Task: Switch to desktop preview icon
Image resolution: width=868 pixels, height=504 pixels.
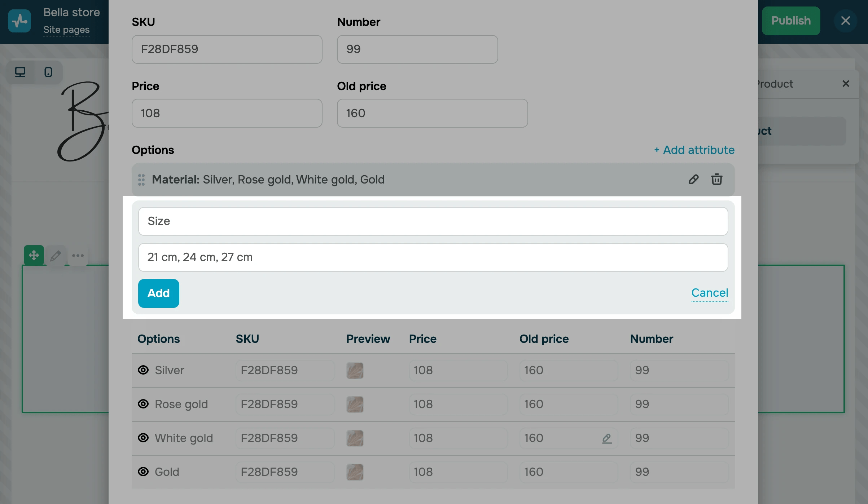Action: [x=20, y=72]
